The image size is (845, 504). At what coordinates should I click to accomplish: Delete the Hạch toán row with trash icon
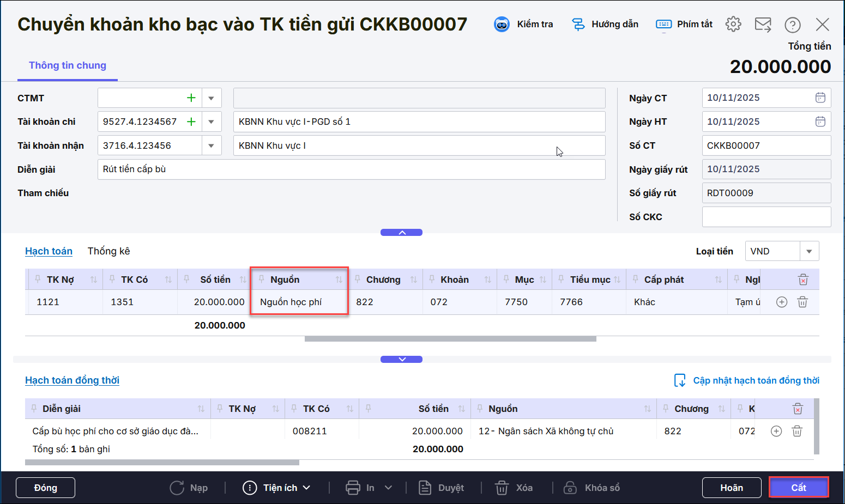(x=802, y=302)
